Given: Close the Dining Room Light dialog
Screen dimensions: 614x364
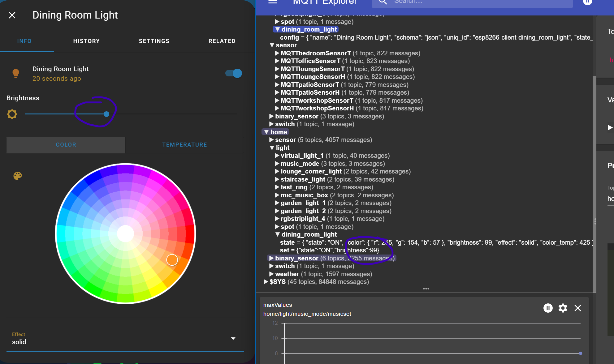Looking at the screenshot, I should coord(12,15).
